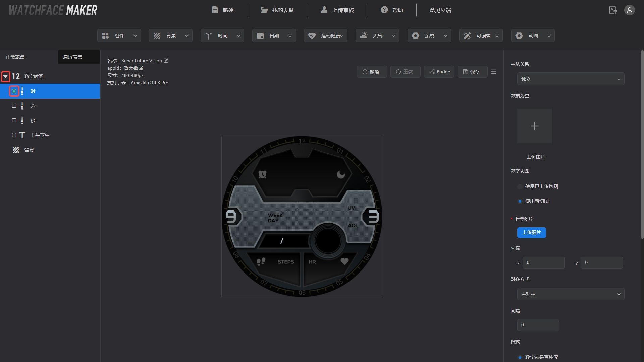Click the Bridge button
This screenshot has width=644, height=362.
point(439,72)
